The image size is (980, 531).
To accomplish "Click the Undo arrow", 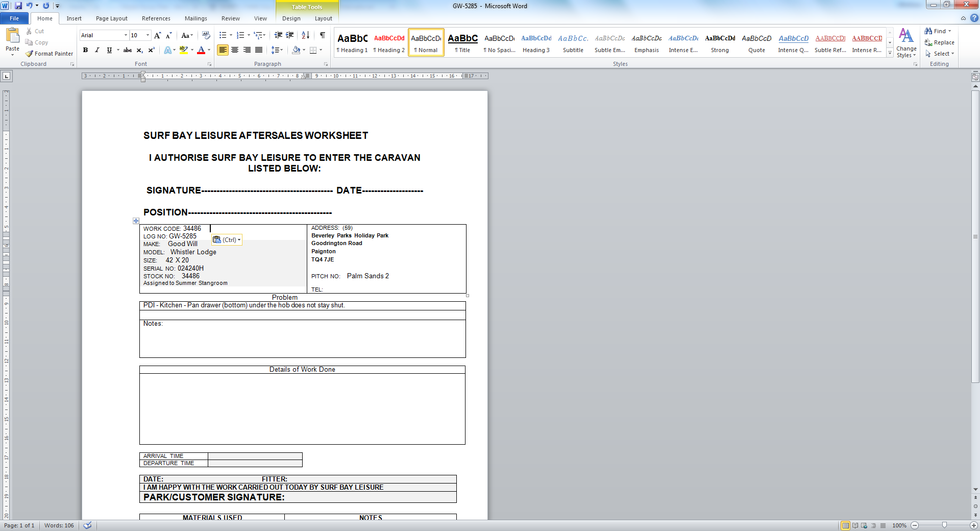I will 29,6.
